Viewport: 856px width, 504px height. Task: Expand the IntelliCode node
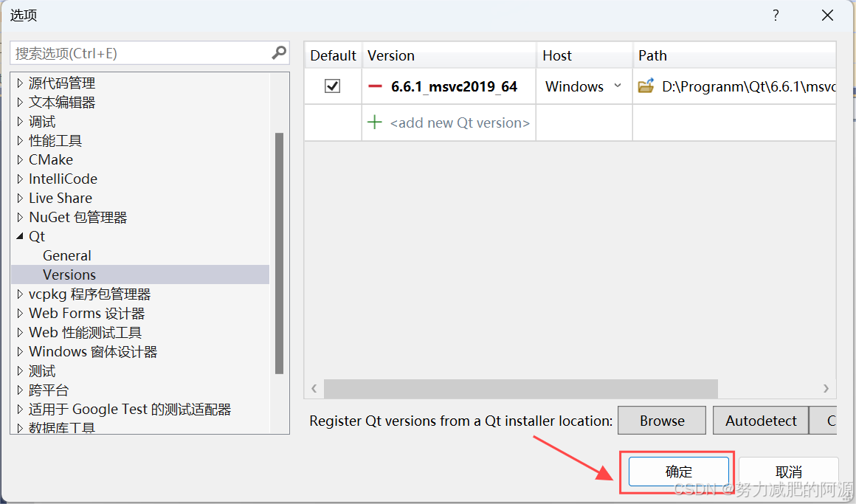[20, 179]
